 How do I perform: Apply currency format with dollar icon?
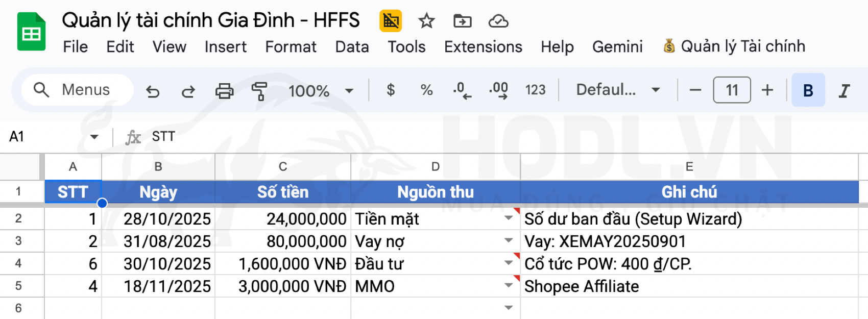click(x=391, y=90)
